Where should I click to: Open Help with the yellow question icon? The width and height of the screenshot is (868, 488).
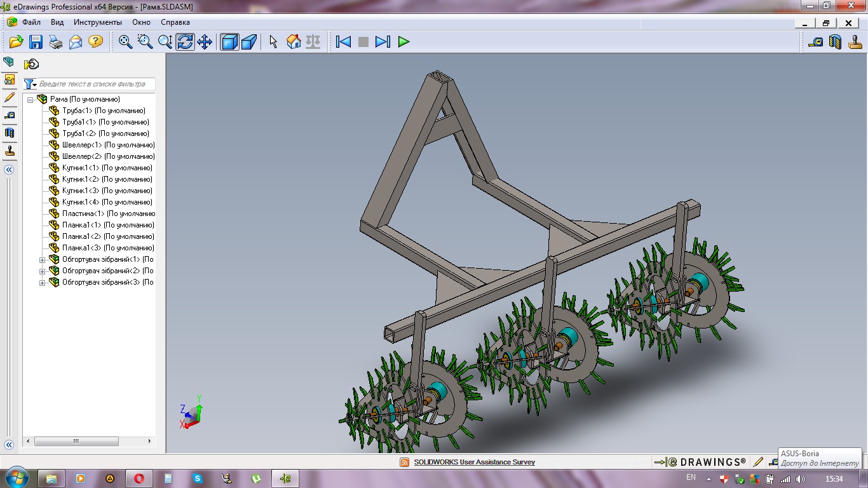click(95, 42)
